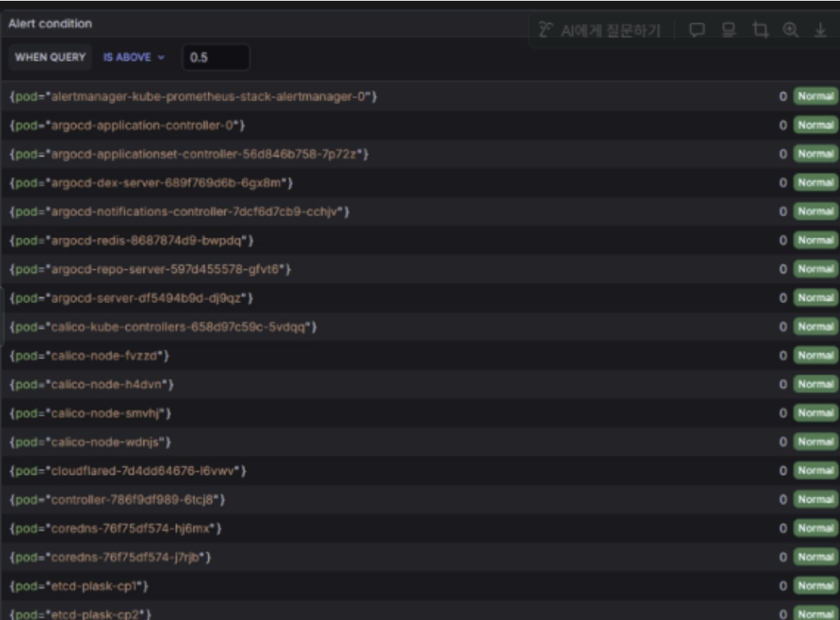Select the calico-kube-controllers pod row
The height and width of the screenshot is (620, 840).
point(164,327)
